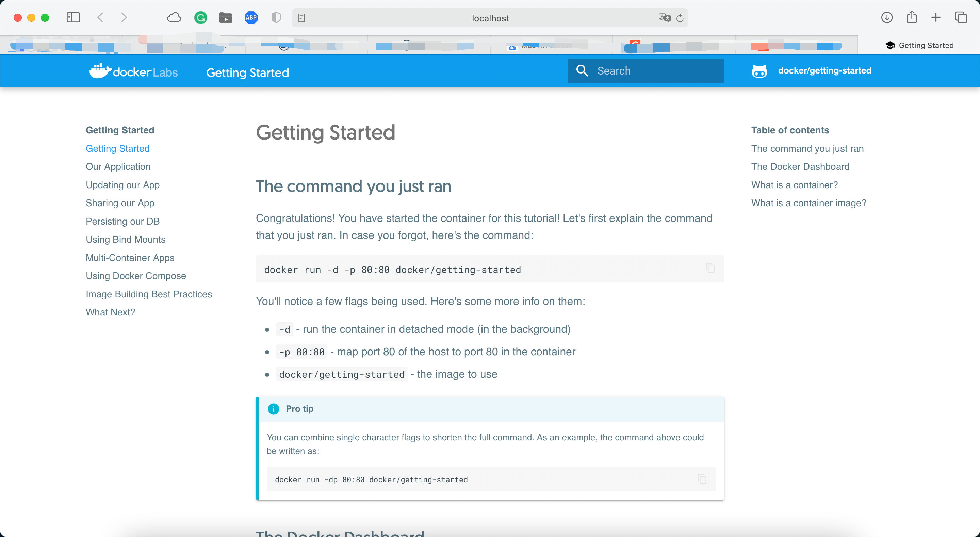The height and width of the screenshot is (537, 980).
Task: Click the reload page icon
Action: click(680, 18)
